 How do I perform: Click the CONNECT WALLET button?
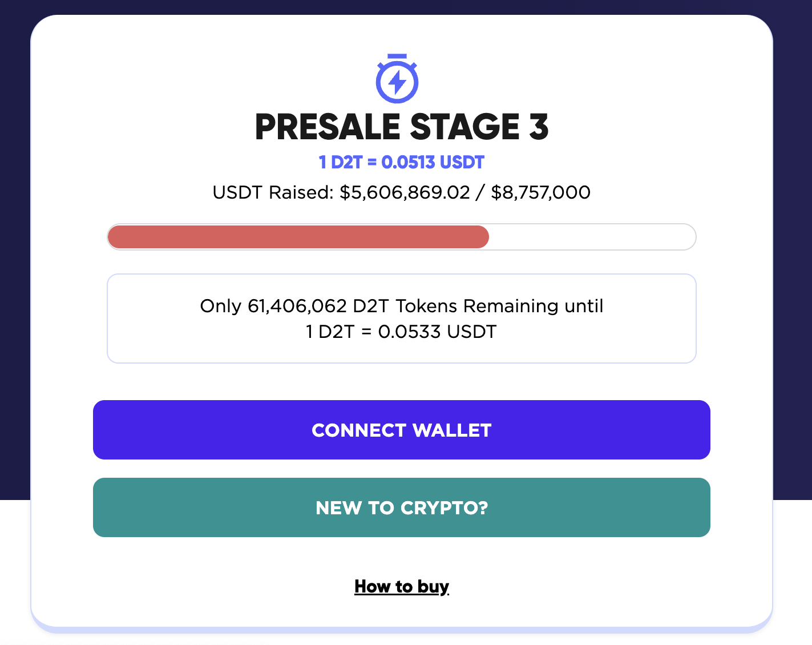point(402,430)
